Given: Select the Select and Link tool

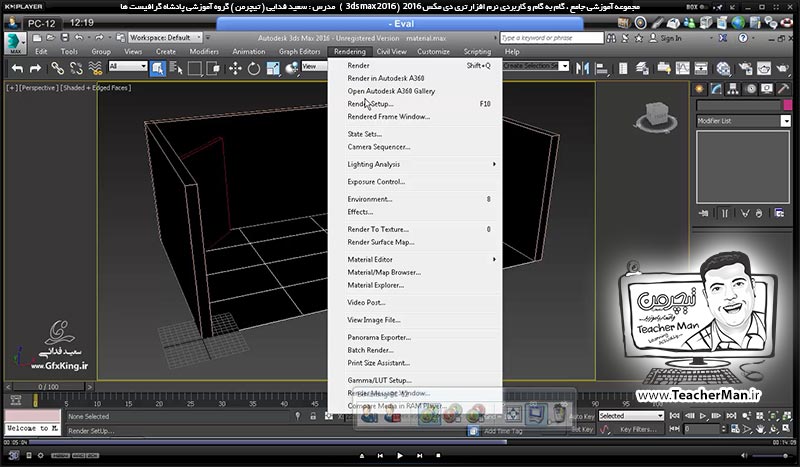Looking at the screenshot, I should click(x=57, y=68).
